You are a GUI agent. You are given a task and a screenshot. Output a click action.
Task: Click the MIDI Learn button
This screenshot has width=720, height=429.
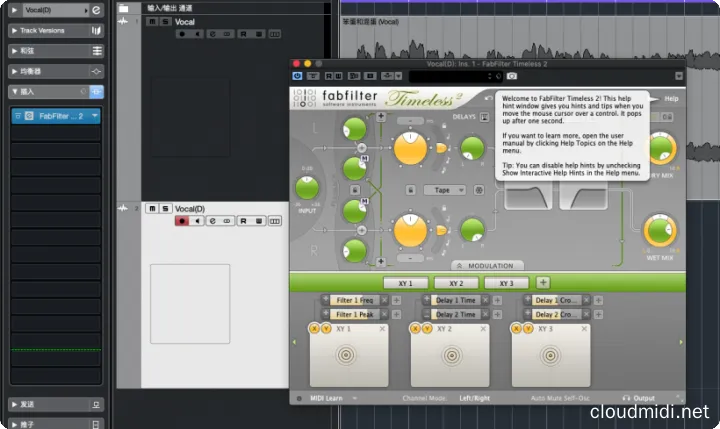point(325,398)
